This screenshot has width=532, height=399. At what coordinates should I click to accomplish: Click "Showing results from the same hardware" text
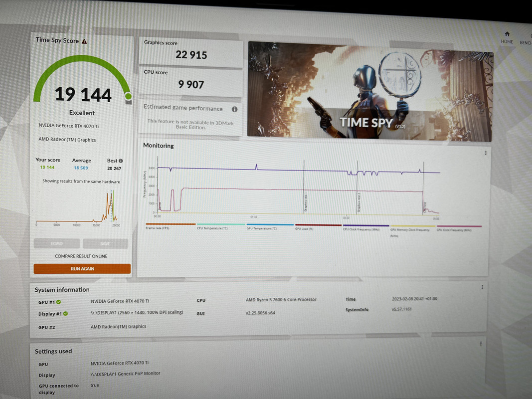[81, 181]
